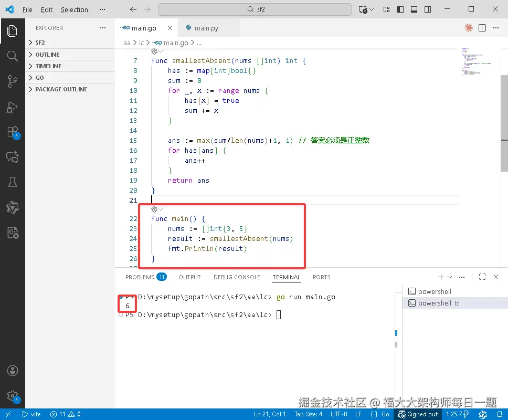Create a new terminal with plus icon
508x420 pixels.
441,277
